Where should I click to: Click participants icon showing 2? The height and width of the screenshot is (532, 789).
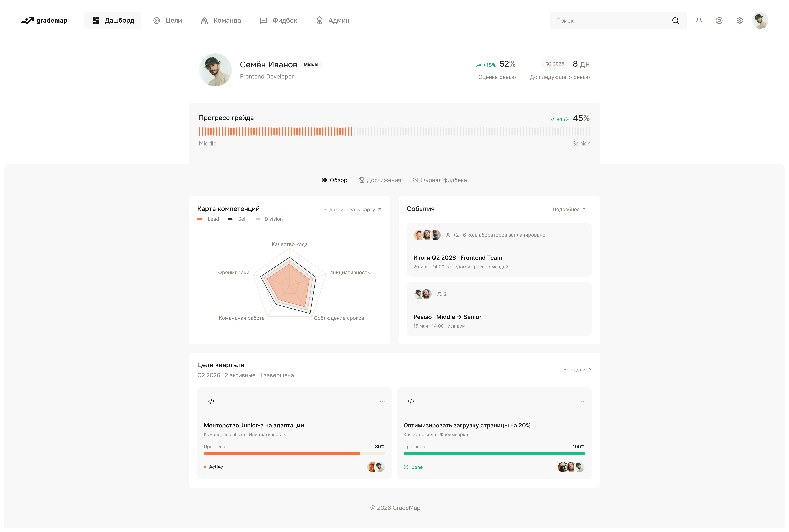pos(440,294)
